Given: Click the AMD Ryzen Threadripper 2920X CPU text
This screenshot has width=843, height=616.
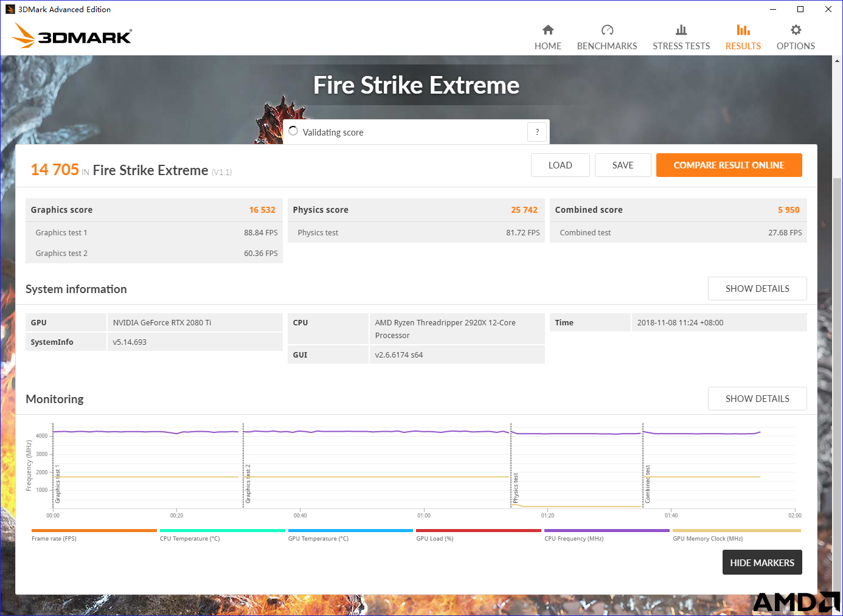Looking at the screenshot, I should coord(445,329).
